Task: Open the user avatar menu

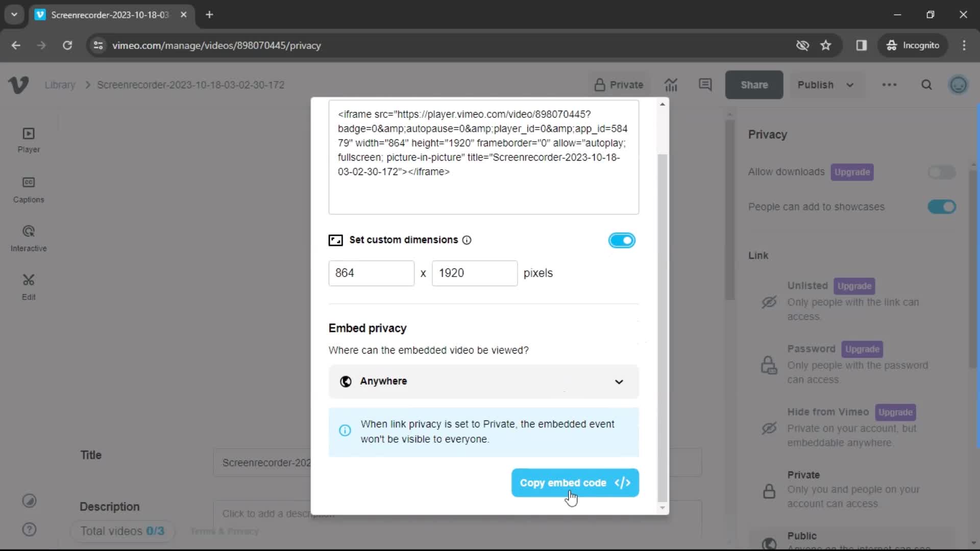Action: [x=959, y=85]
